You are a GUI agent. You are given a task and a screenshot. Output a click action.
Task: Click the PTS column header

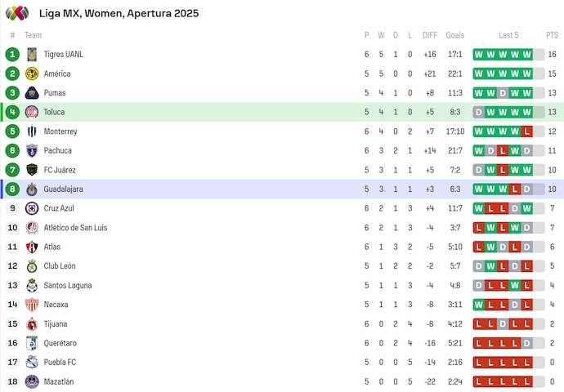[x=552, y=35]
